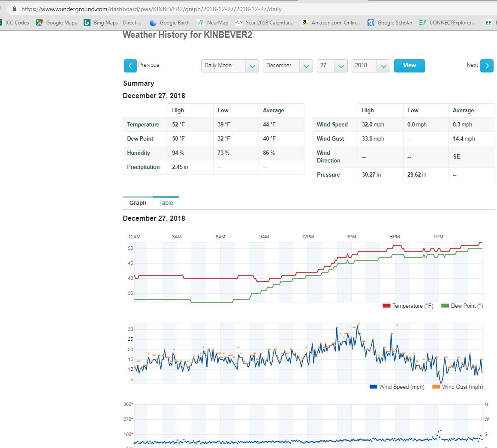Open the Amazon.com bookmark
The image size is (497, 448).
[331, 22]
